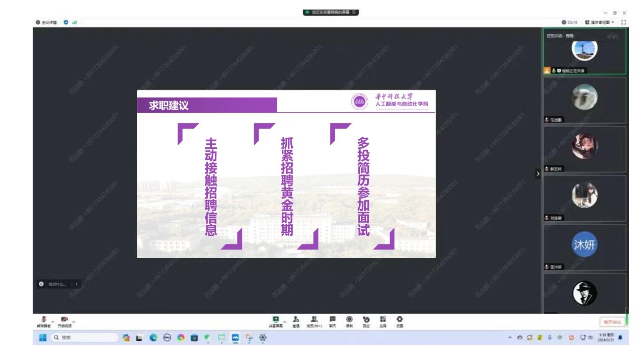Open the 应用 apps icon

pos(383,321)
